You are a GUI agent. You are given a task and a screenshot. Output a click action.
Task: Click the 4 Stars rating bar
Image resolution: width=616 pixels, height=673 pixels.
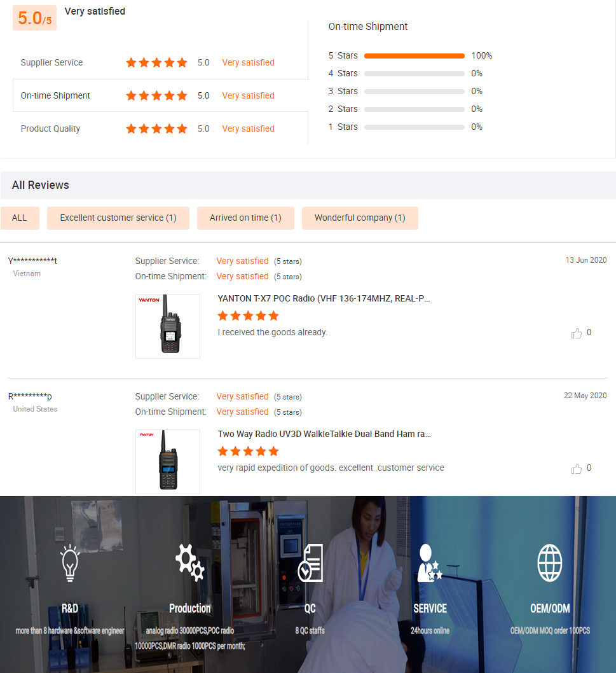pyautogui.click(x=414, y=74)
